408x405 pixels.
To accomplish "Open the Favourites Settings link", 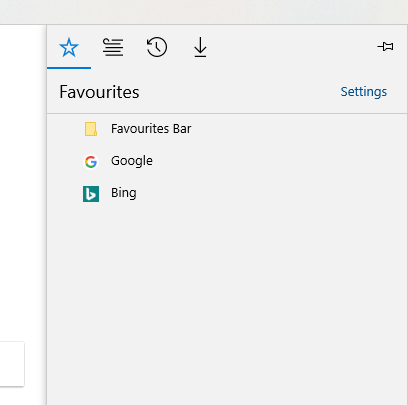I will (364, 92).
